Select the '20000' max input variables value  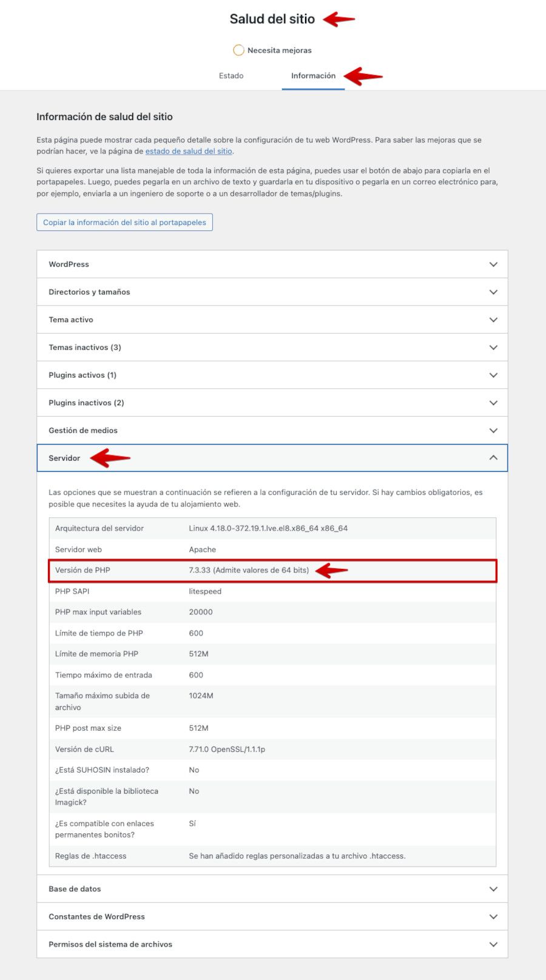pos(201,612)
